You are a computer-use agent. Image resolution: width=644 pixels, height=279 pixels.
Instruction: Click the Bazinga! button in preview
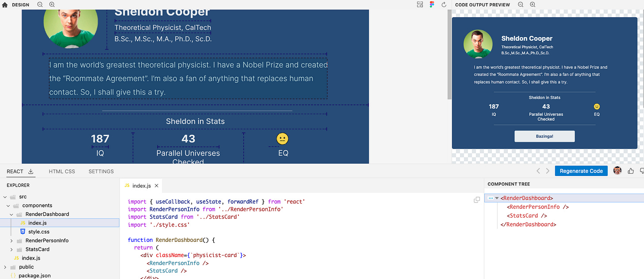pyautogui.click(x=544, y=136)
